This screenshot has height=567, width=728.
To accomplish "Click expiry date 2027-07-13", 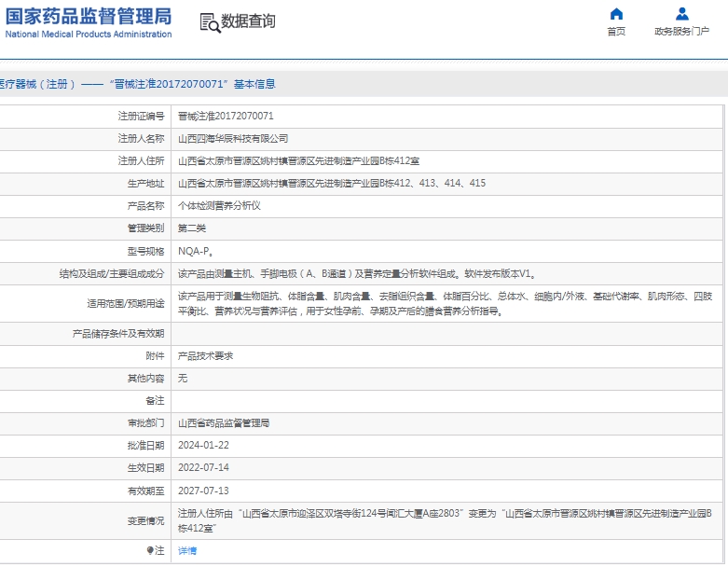I will click(203, 491).
